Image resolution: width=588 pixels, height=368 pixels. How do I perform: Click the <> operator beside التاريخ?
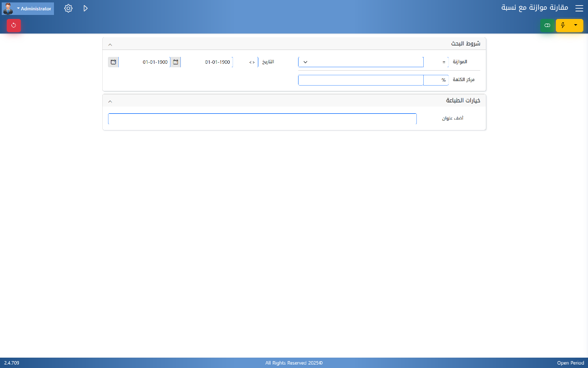[x=252, y=62]
